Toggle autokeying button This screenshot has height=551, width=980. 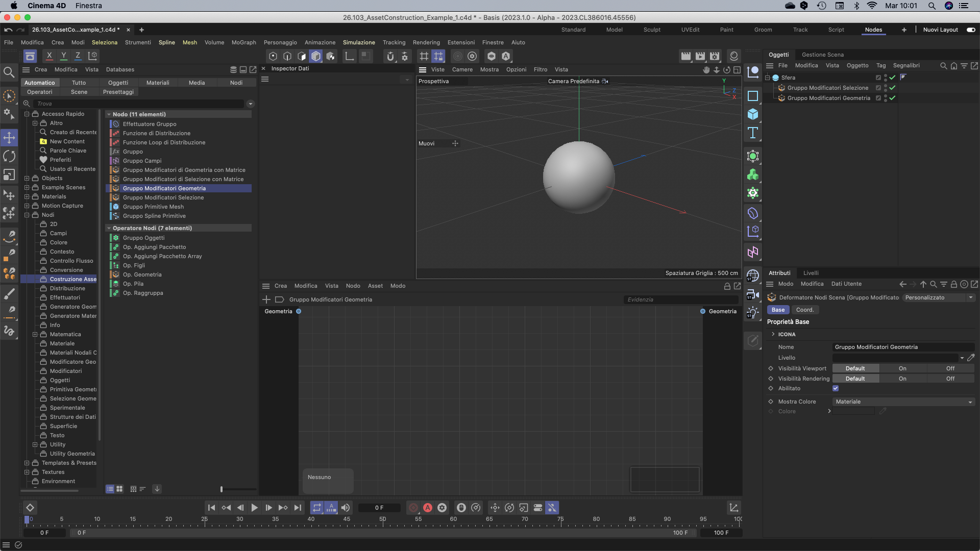click(428, 508)
